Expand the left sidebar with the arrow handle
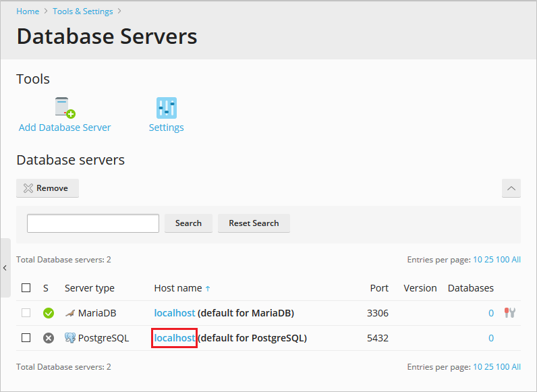This screenshot has height=392, width=537. (5, 268)
